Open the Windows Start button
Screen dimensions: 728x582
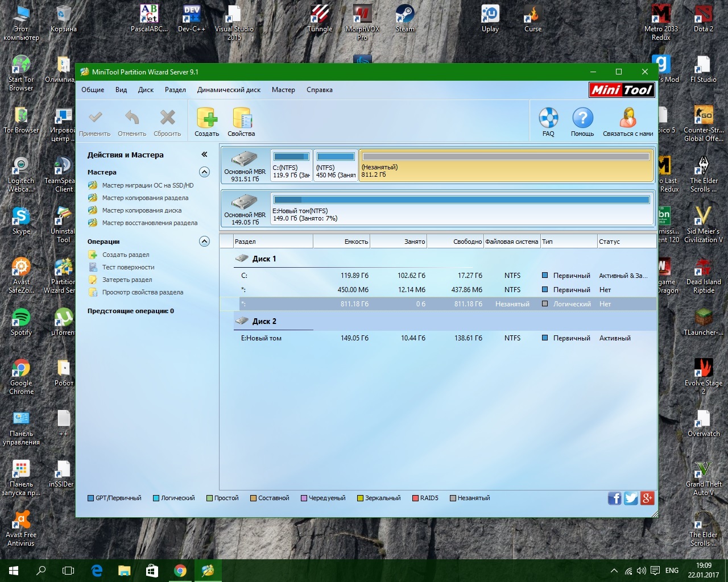[x=14, y=571]
